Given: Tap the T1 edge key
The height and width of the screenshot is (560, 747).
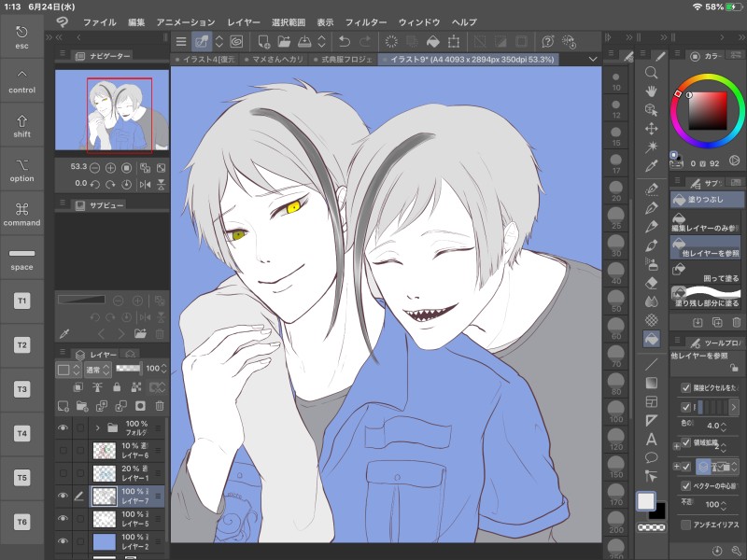Looking at the screenshot, I should click(21, 301).
